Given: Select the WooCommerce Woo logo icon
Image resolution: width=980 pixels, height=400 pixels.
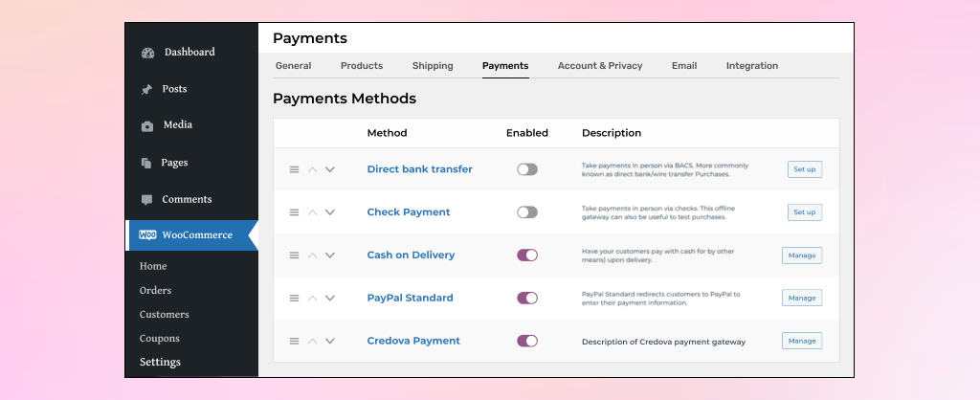Looking at the screenshot, I should [147, 235].
